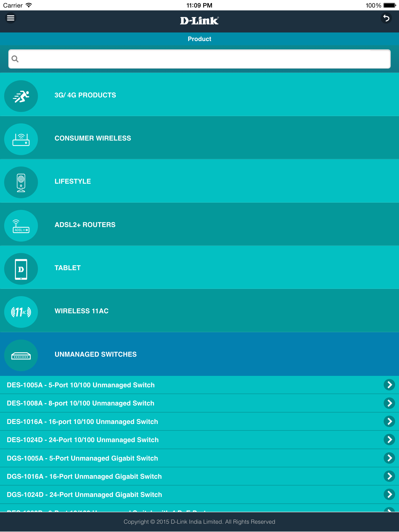Screen dimensions: 399x532
Task: Click chevron arrow beside DGS-1005A
Action: pyautogui.click(x=389, y=458)
